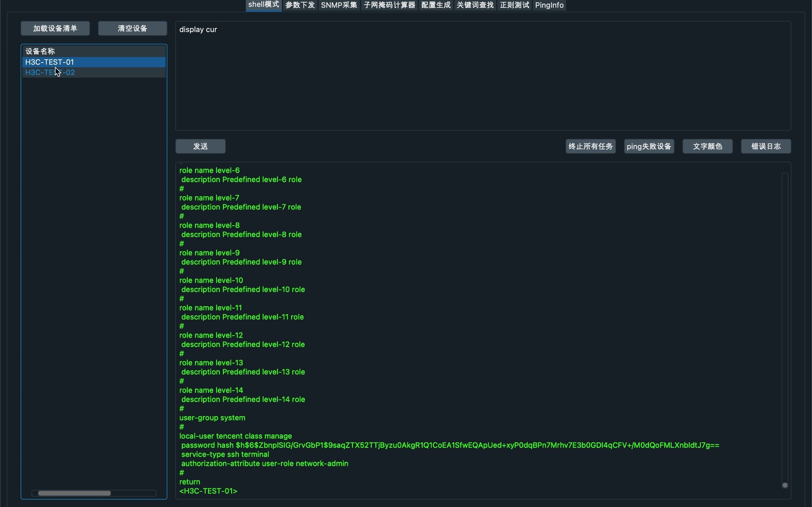Open the 配置生成 tab
This screenshot has height=507, width=812.
[436, 5]
